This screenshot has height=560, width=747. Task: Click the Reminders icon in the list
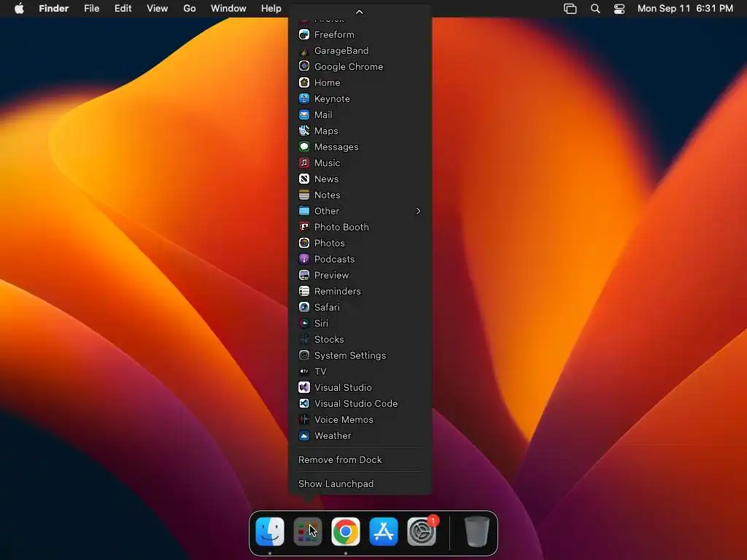(x=304, y=291)
